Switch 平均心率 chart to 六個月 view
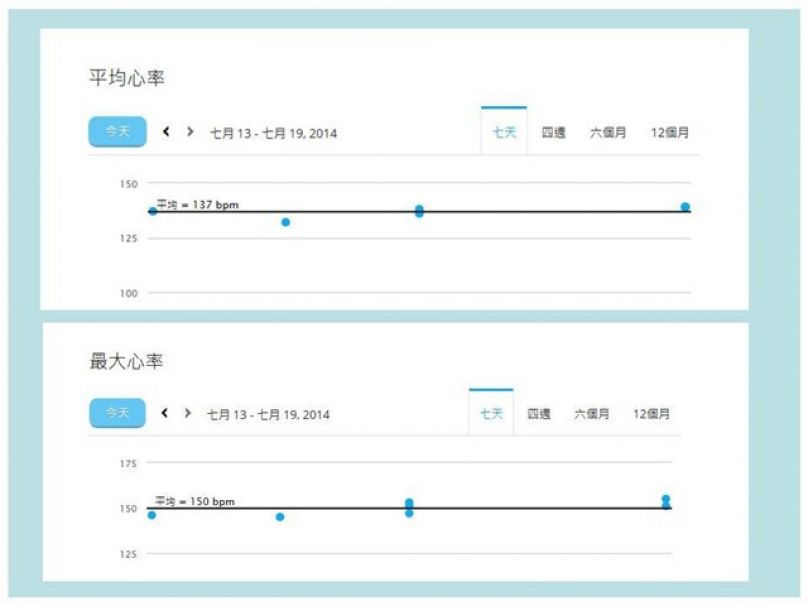Viewport: 808px width, 606px height. tap(608, 132)
